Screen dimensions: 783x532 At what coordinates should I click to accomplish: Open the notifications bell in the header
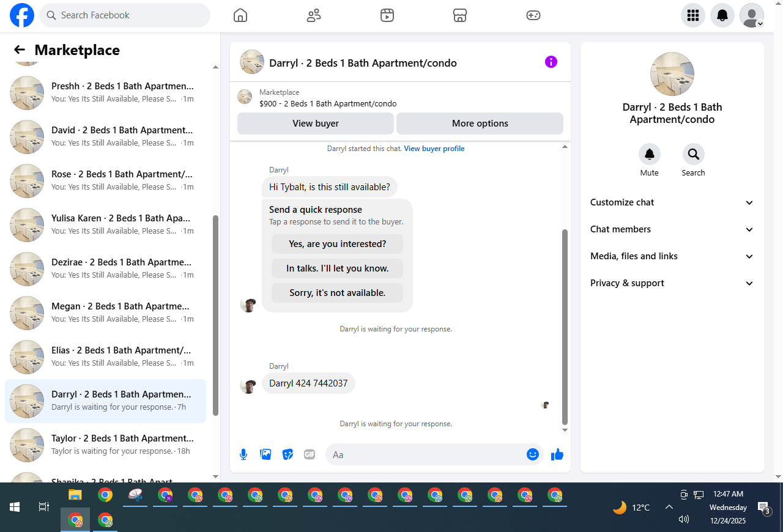(x=722, y=15)
